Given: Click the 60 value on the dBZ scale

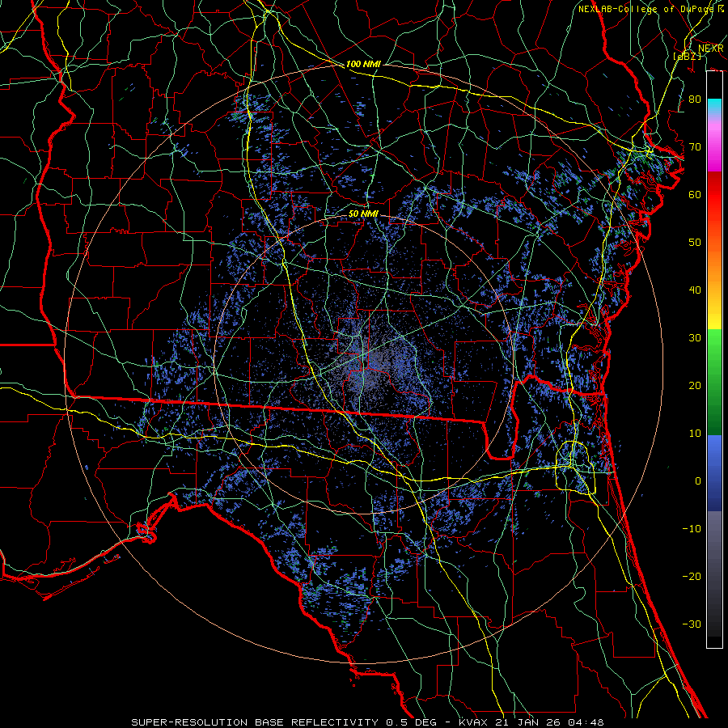Looking at the screenshot, I should click(x=695, y=194).
